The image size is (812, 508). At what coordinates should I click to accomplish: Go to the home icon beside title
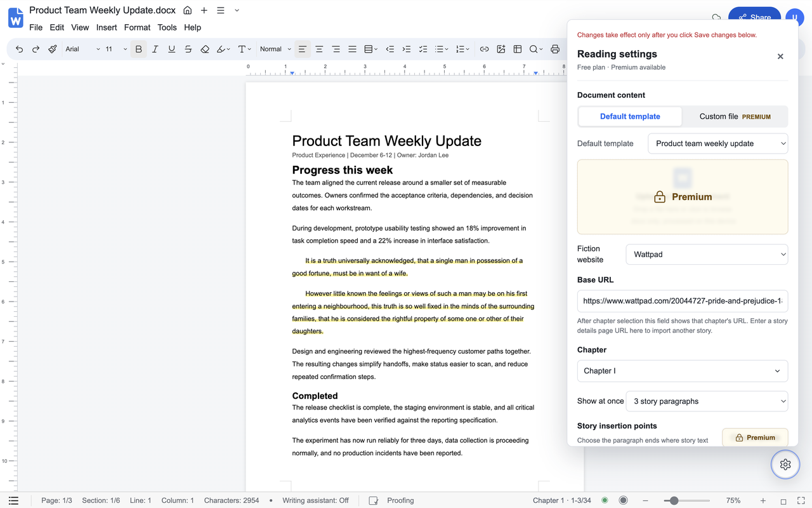[x=187, y=10]
